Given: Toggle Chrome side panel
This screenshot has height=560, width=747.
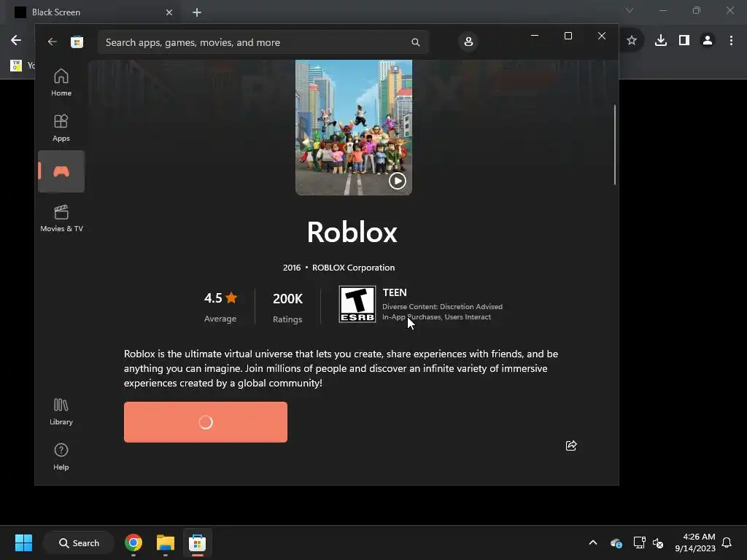Looking at the screenshot, I should (684, 41).
